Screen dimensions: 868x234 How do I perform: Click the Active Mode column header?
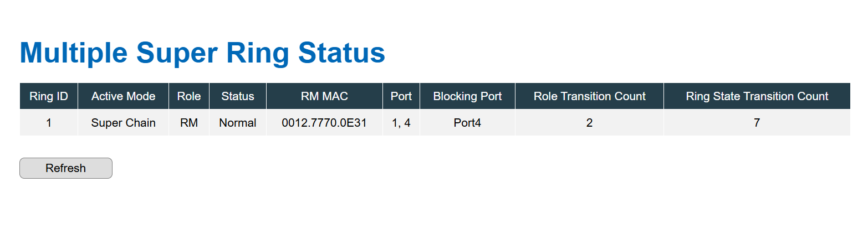(124, 96)
